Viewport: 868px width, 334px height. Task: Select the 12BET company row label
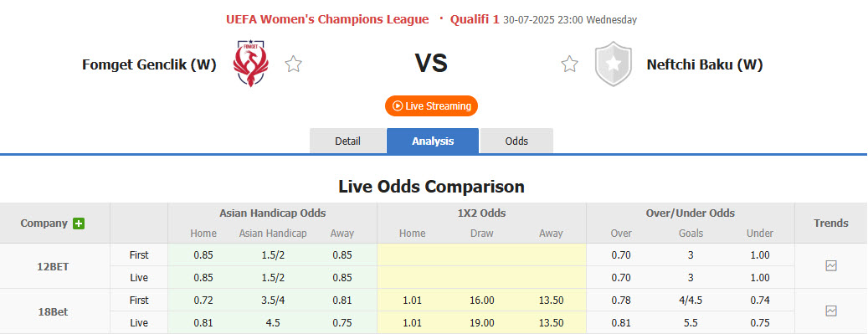tap(54, 266)
